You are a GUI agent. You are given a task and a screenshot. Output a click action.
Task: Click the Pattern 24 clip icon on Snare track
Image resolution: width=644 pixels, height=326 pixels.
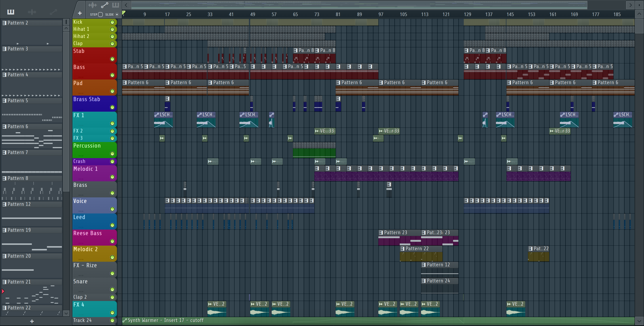(x=424, y=281)
